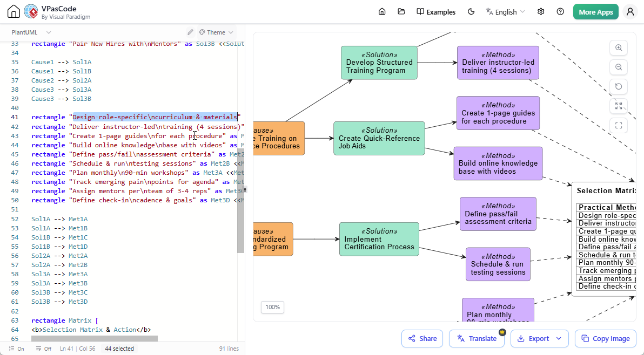Click the VPasCode title text
Image resolution: width=644 pixels, height=355 pixels.
tap(59, 9)
